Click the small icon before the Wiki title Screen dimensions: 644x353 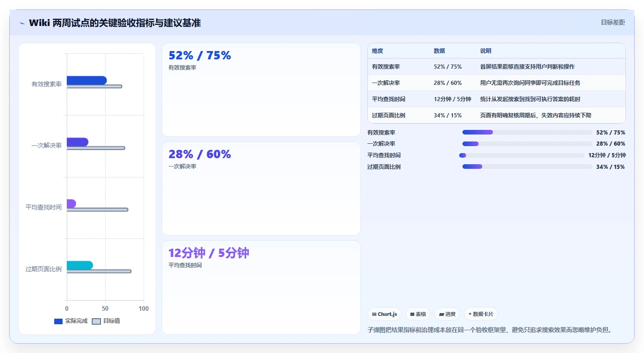22,23
